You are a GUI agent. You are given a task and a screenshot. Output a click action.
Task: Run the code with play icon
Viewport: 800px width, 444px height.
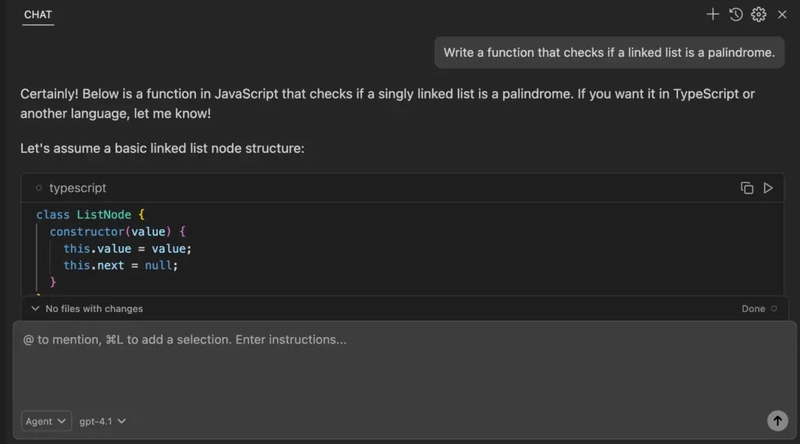pos(768,188)
